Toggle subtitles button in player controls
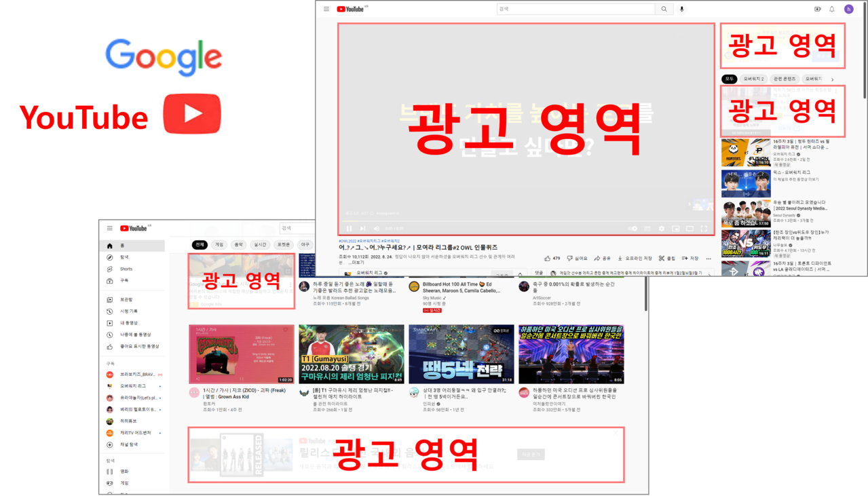 (x=647, y=229)
